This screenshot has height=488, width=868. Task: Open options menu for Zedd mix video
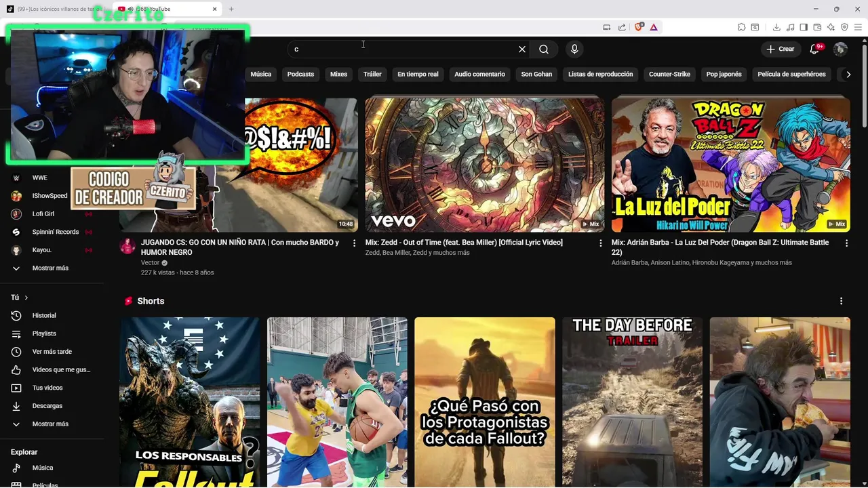(600, 243)
